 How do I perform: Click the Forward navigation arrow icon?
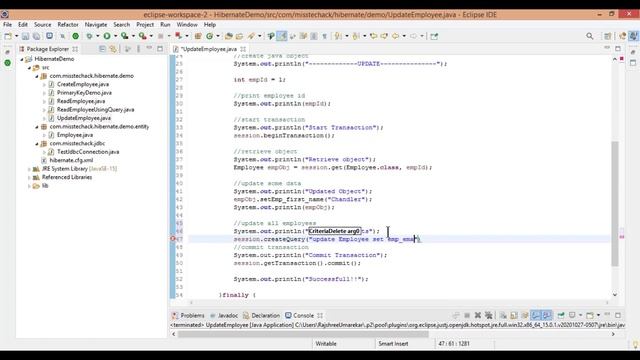(413, 36)
